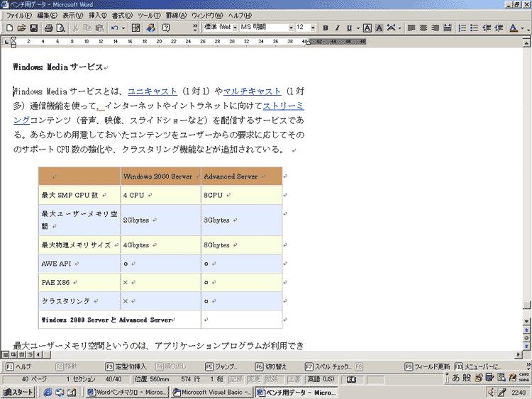
Task: Switch to Microsoft Visual Basic taskbar window
Action: click(212, 392)
